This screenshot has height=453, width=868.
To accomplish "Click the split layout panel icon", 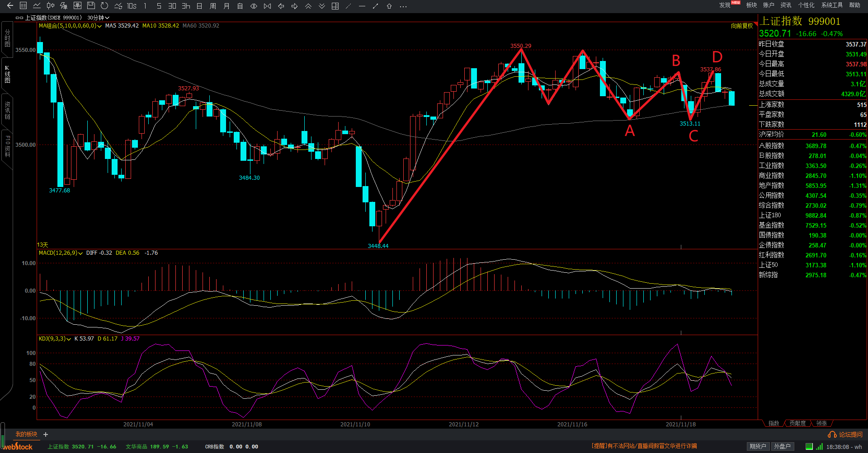I will point(335,6).
